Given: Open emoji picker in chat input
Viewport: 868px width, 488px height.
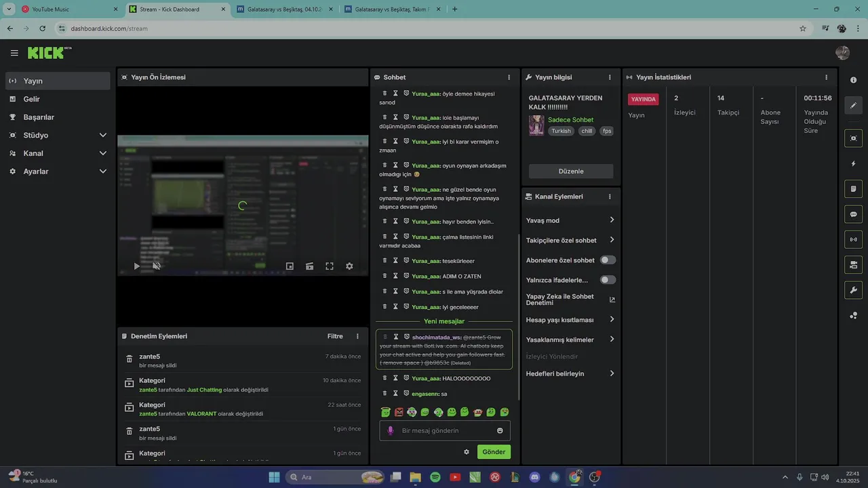Looking at the screenshot, I should pyautogui.click(x=500, y=430).
